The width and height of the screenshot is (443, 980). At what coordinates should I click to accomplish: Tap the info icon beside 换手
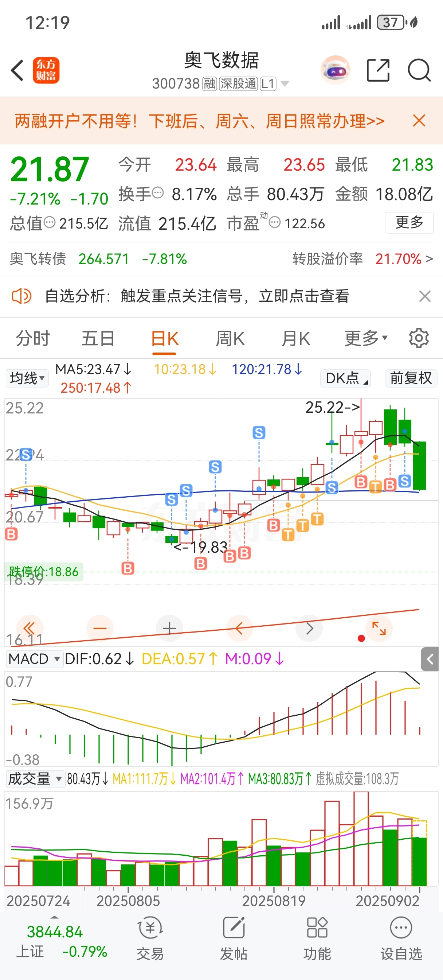click(x=158, y=193)
